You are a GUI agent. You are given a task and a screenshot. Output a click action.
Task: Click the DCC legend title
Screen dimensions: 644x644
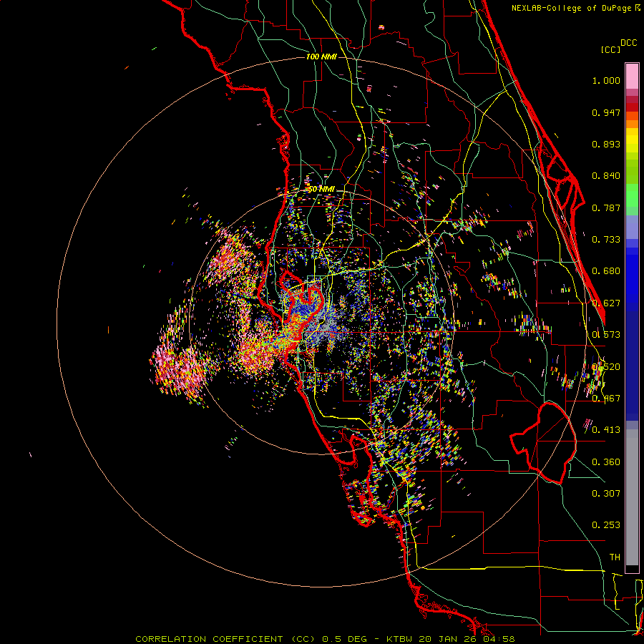pos(629,43)
